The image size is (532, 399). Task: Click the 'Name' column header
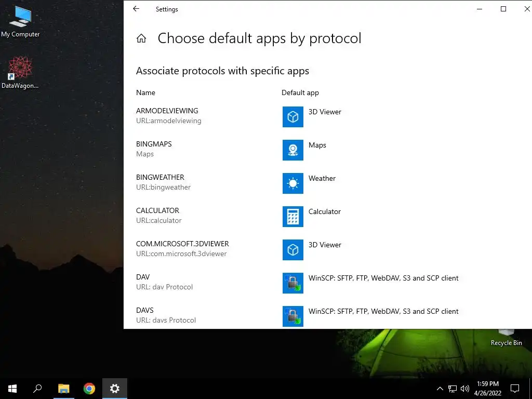click(x=145, y=92)
